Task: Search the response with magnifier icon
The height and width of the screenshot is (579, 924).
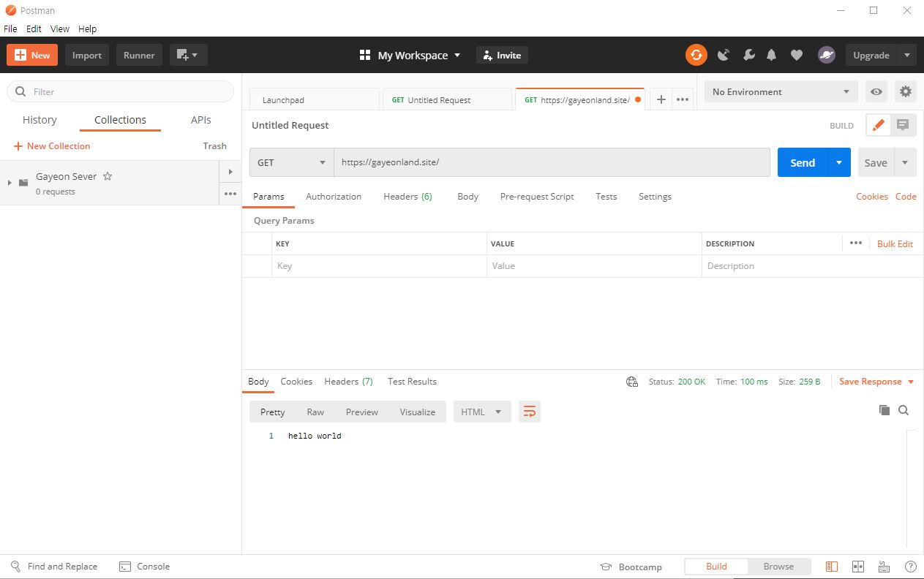Action: point(904,410)
